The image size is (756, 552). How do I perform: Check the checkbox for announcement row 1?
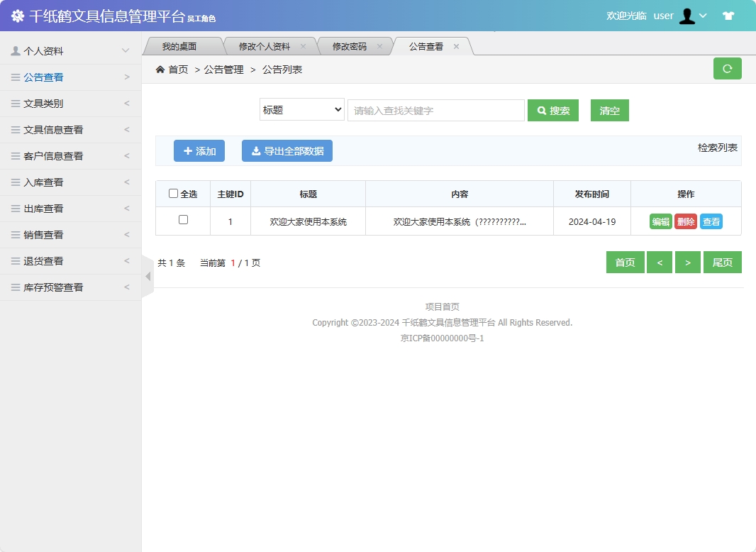click(182, 221)
